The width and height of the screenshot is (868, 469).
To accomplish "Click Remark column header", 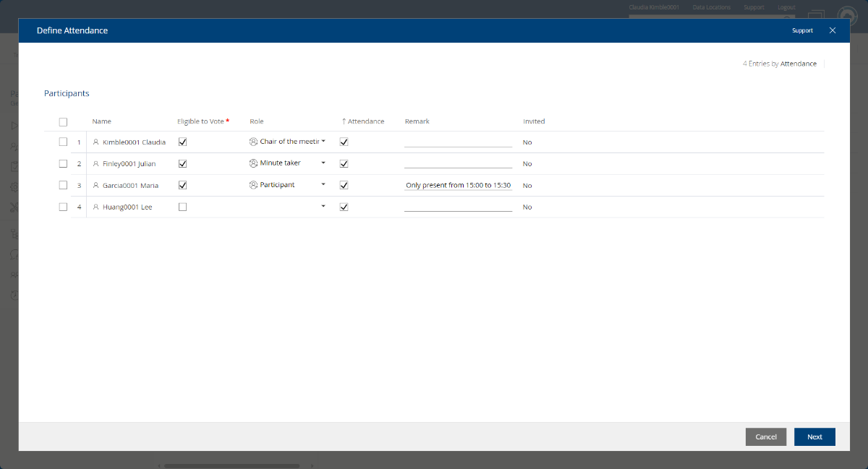I will click(x=417, y=121).
